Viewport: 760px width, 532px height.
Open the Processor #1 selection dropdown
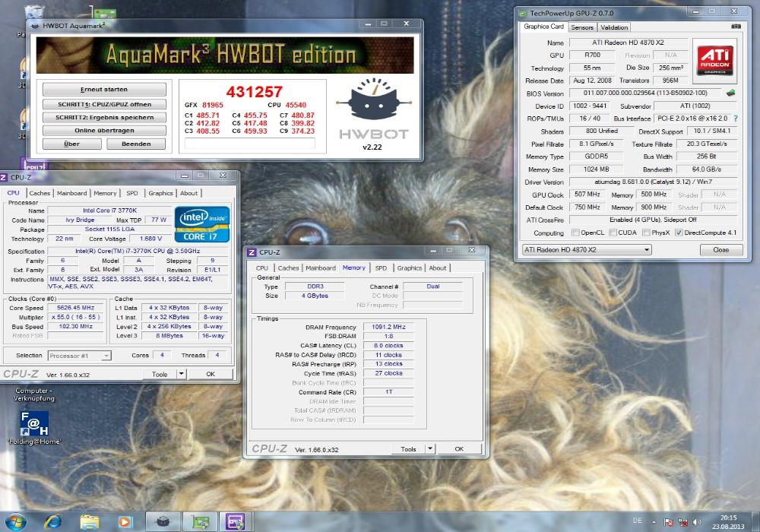80,356
